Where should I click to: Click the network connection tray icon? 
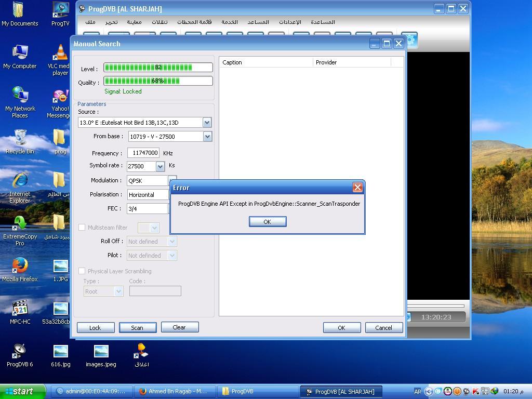pos(485,392)
